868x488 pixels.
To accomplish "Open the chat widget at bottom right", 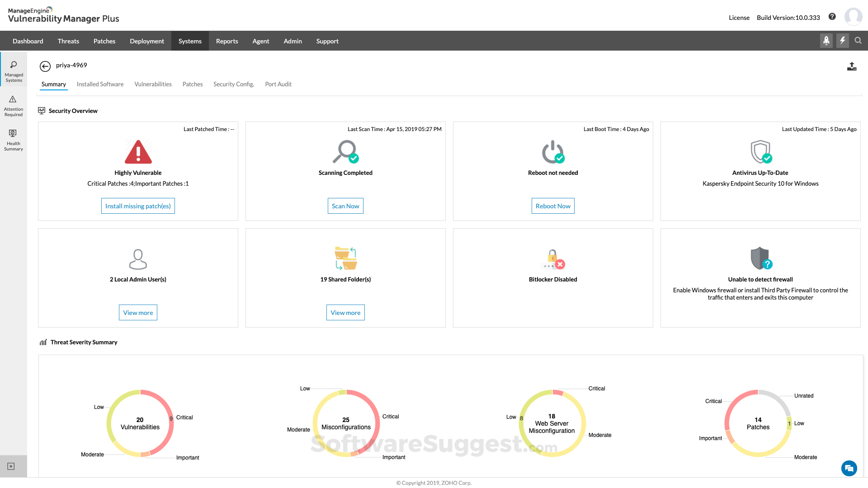I will pyautogui.click(x=849, y=469).
